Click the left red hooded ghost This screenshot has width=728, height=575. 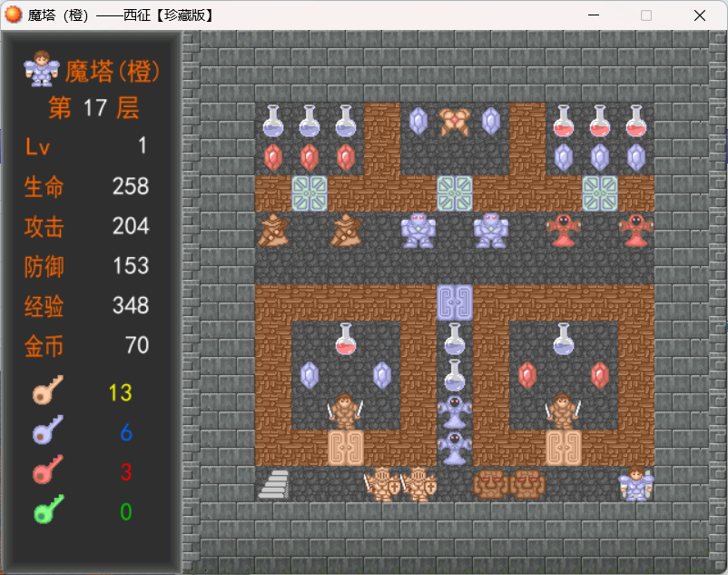[x=564, y=231]
